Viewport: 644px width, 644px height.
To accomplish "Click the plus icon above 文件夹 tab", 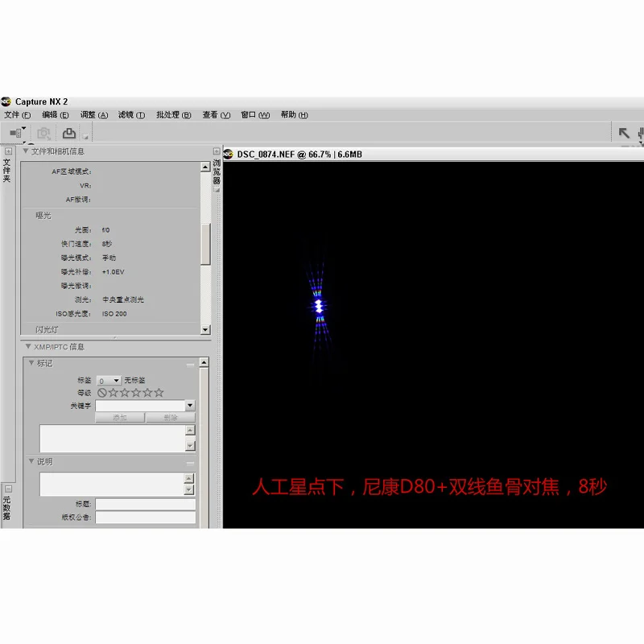I will point(8,151).
